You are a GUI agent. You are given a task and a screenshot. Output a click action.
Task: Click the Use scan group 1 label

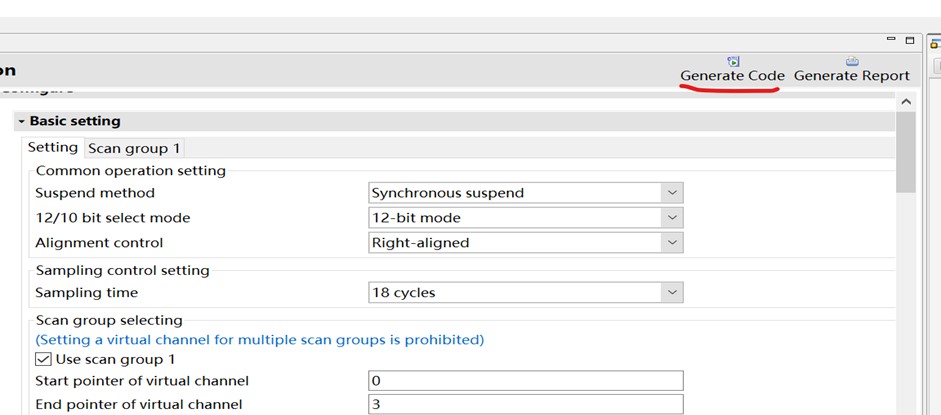(115, 359)
